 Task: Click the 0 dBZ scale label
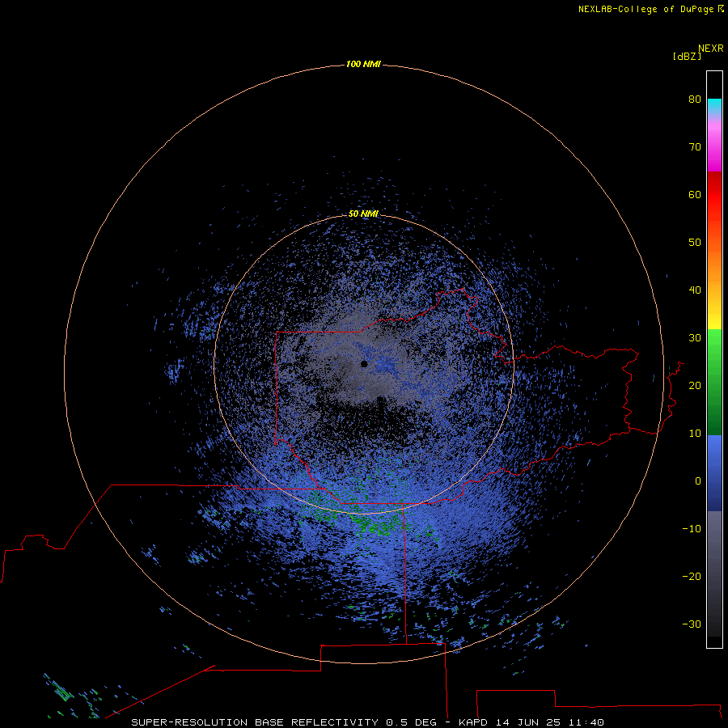point(698,481)
